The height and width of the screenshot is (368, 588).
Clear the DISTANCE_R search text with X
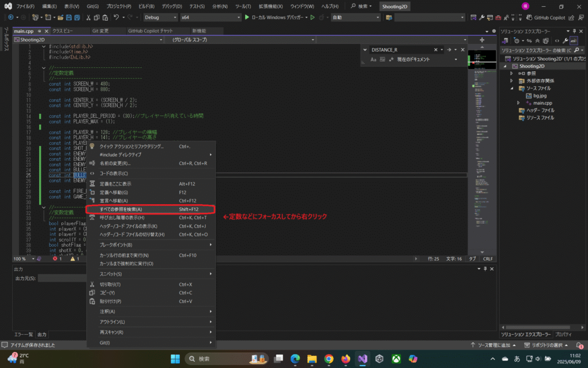pyautogui.click(x=435, y=49)
